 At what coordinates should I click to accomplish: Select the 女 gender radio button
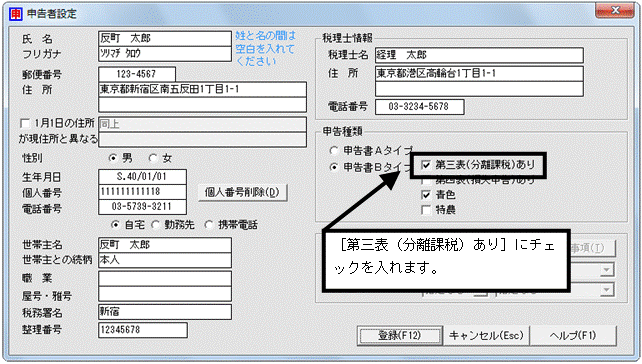click(x=153, y=158)
